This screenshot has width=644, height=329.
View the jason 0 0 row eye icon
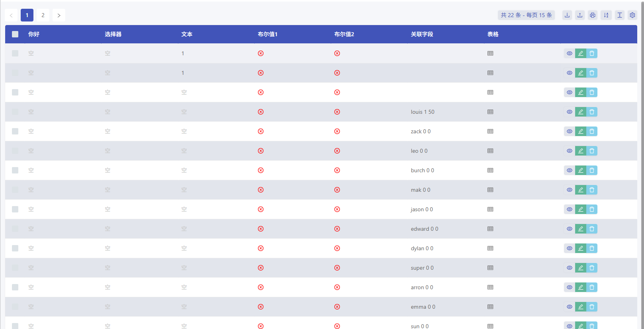tap(570, 209)
